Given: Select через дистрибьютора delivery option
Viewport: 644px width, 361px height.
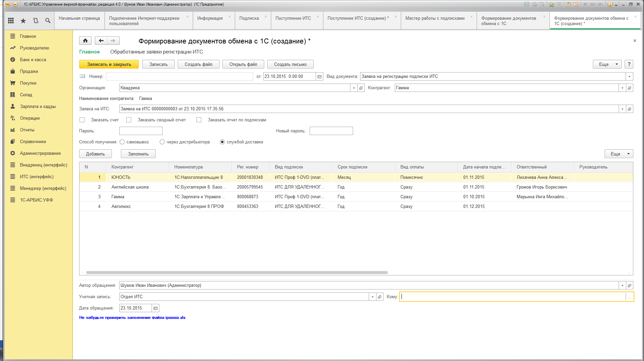Looking at the screenshot, I should point(162,142).
